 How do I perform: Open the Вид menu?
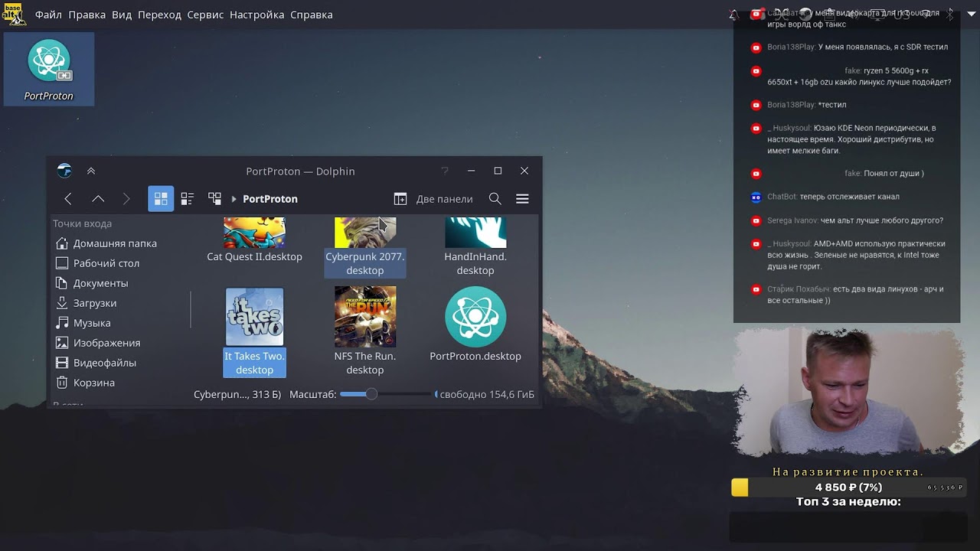point(122,15)
